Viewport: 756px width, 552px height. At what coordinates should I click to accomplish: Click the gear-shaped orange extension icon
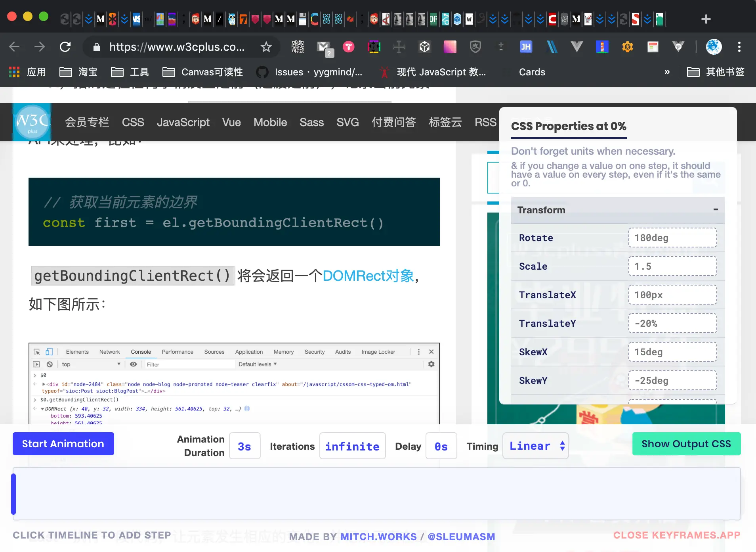pos(627,47)
